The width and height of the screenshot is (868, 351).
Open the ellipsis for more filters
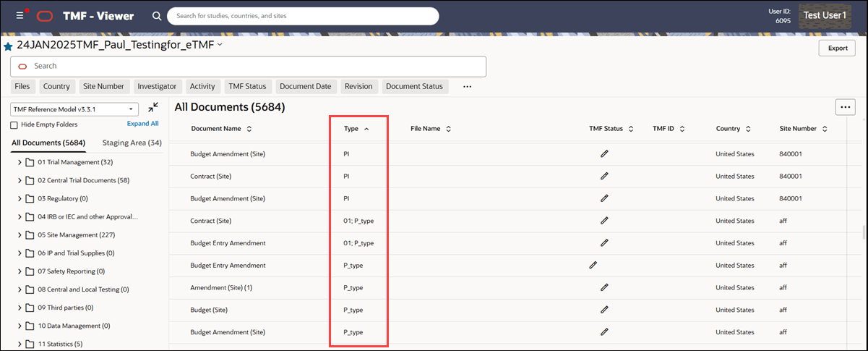[x=467, y=86]
